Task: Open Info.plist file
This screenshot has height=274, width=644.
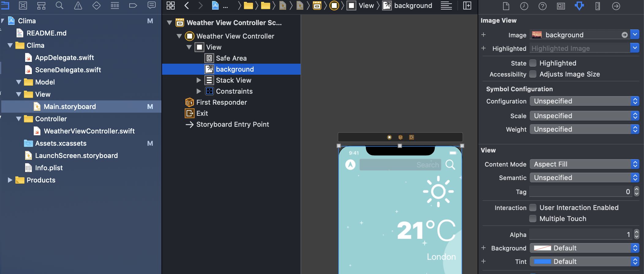Action: pos(49,168)
